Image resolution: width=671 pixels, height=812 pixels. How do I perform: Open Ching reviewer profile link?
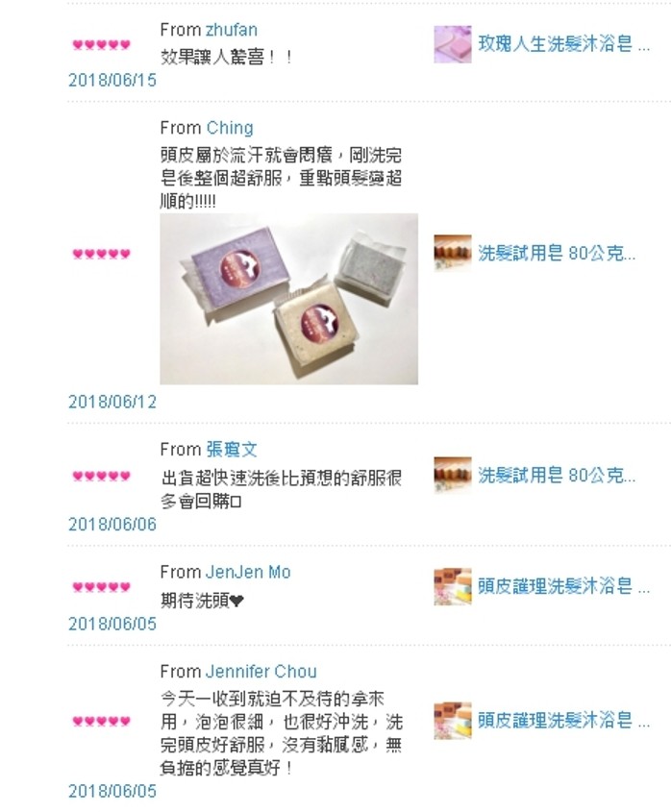coord(230,128)
